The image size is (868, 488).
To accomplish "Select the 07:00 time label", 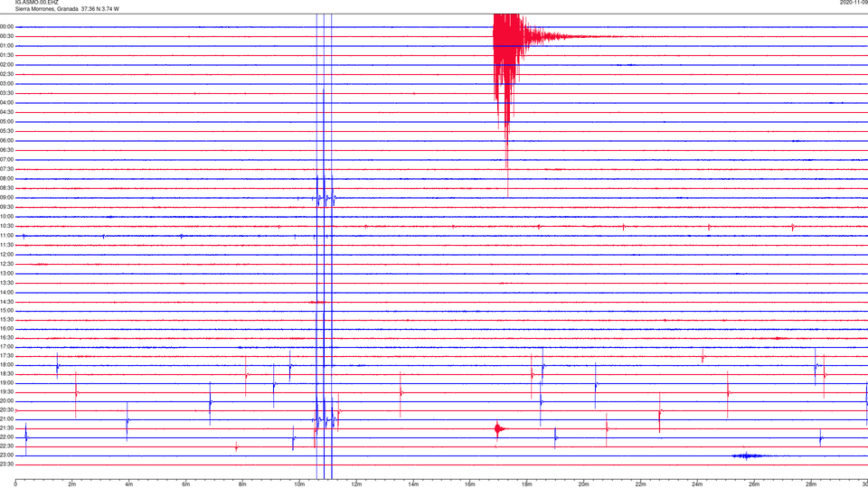I will 6,159.
